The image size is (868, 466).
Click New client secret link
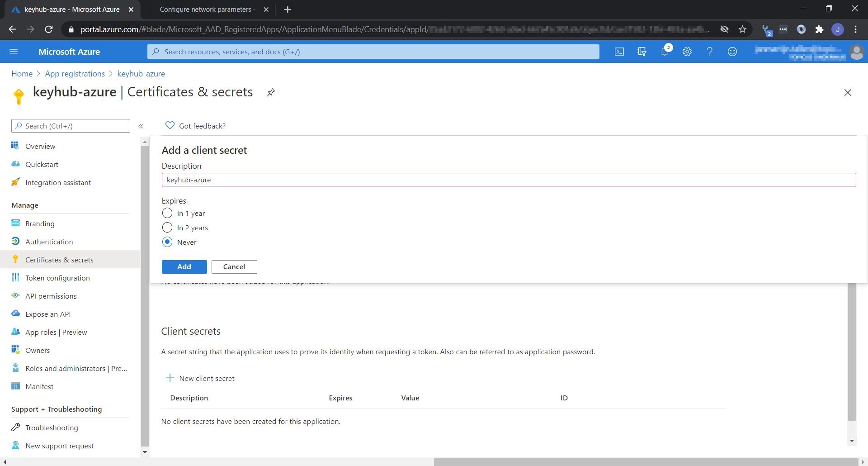tap(207, 378)
